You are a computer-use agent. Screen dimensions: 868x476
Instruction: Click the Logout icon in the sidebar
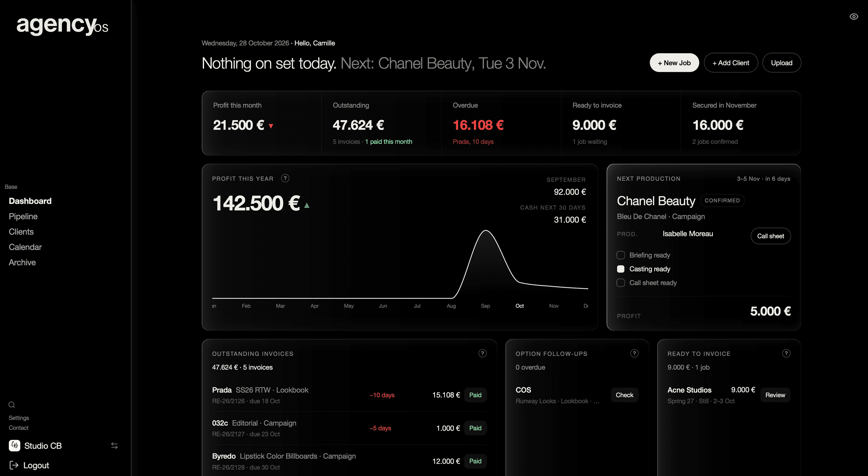coord(14,465)
